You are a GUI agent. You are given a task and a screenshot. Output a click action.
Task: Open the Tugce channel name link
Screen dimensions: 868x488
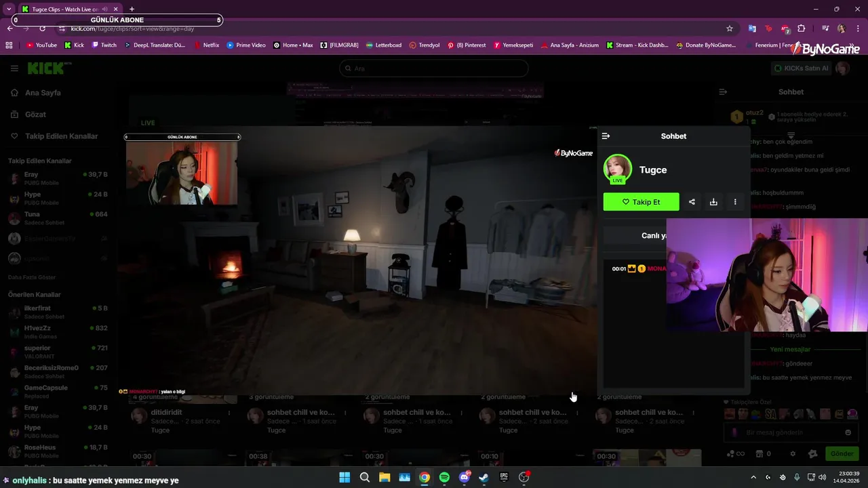coord(653,170)
